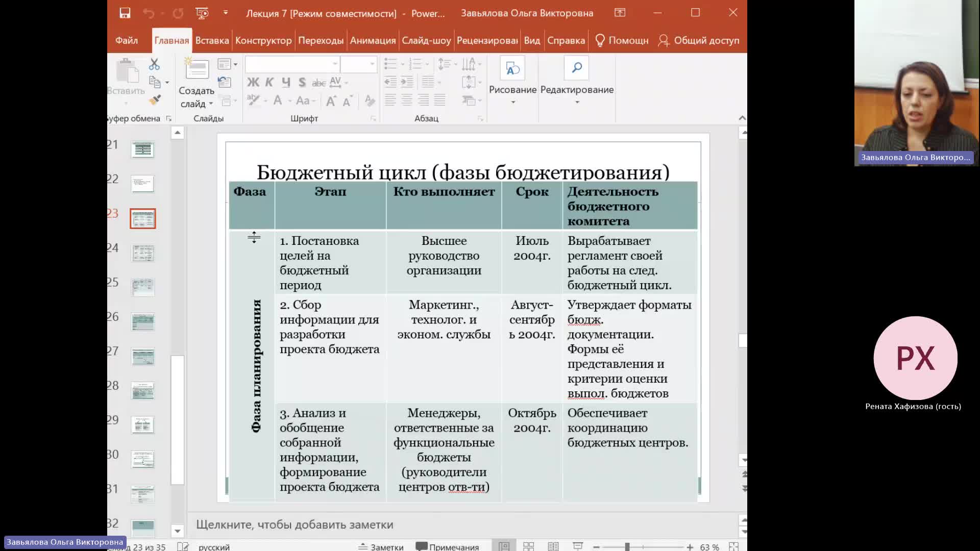Switch to Анимация tab
Viewport: 980px width, 551px height.
pos(373,40)
